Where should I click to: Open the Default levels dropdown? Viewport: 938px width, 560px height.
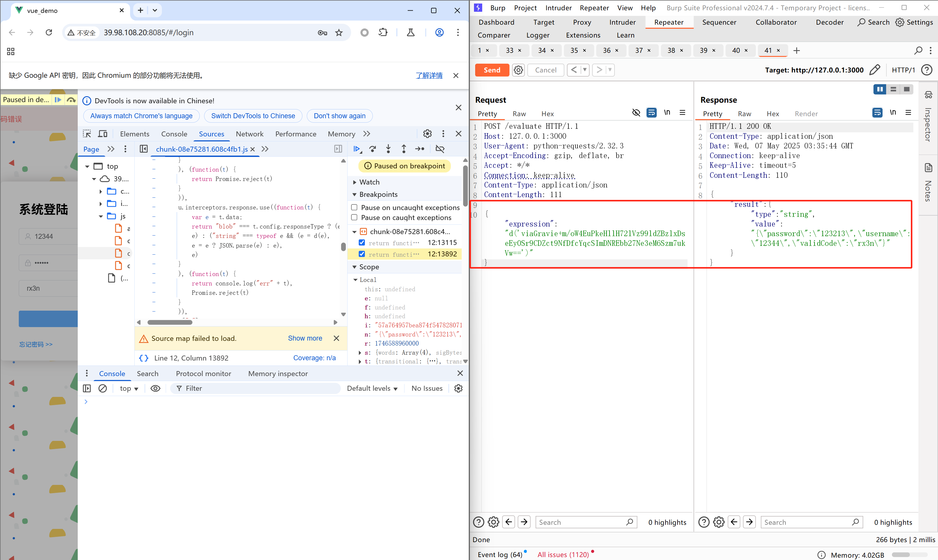click(x=372, y=388)
